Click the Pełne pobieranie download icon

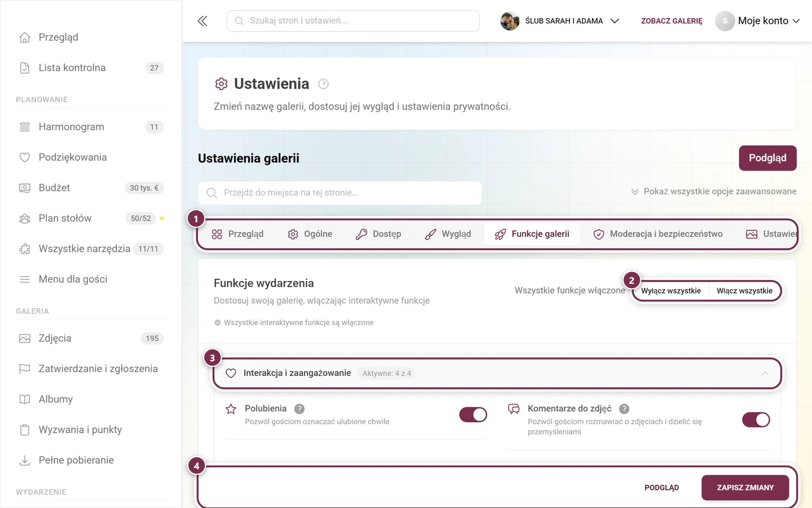click(25, 461)
